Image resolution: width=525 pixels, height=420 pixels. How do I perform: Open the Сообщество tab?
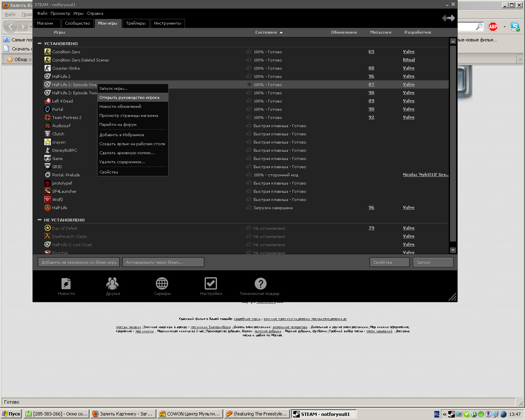[x=78, y=23]
